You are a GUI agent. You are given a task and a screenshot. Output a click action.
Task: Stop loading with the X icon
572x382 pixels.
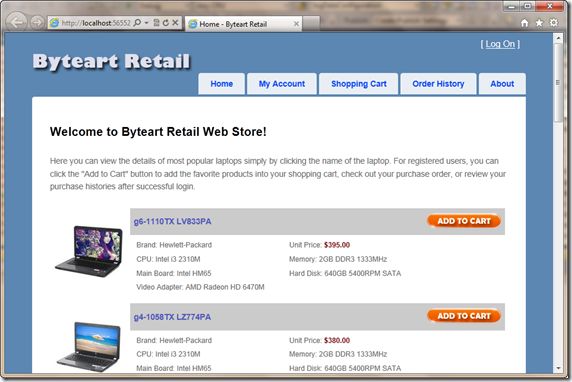tap(175, 23)
